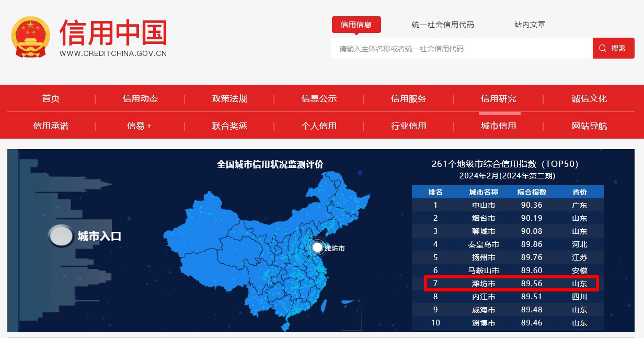Select 淄博市 in the ranking table

tap(484, 323)
